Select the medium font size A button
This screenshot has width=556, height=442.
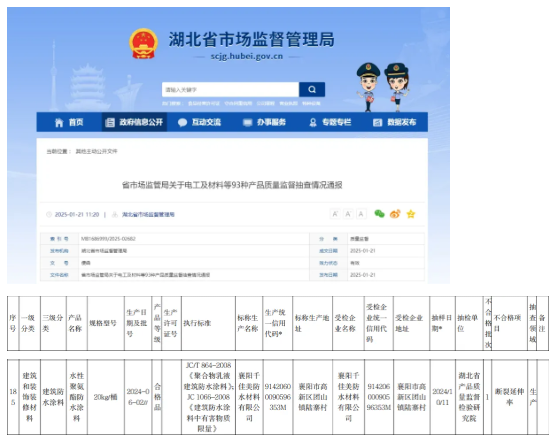click(348, 214)
